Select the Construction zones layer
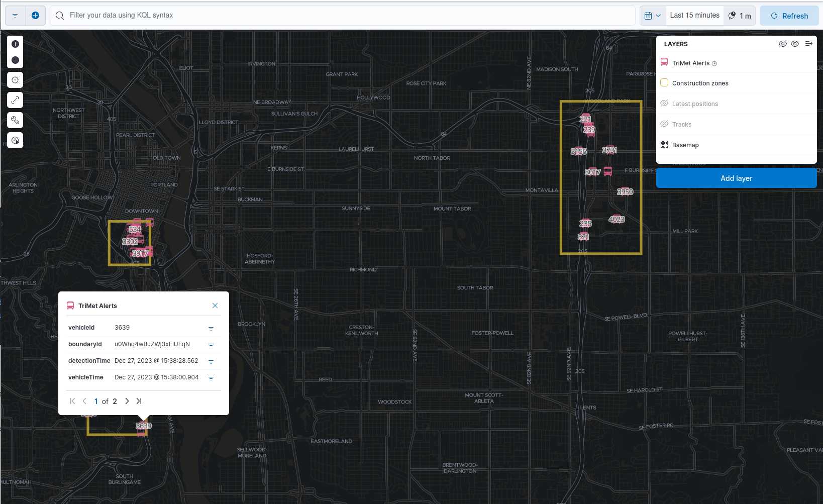823x504 pixels. coord(699,83)
